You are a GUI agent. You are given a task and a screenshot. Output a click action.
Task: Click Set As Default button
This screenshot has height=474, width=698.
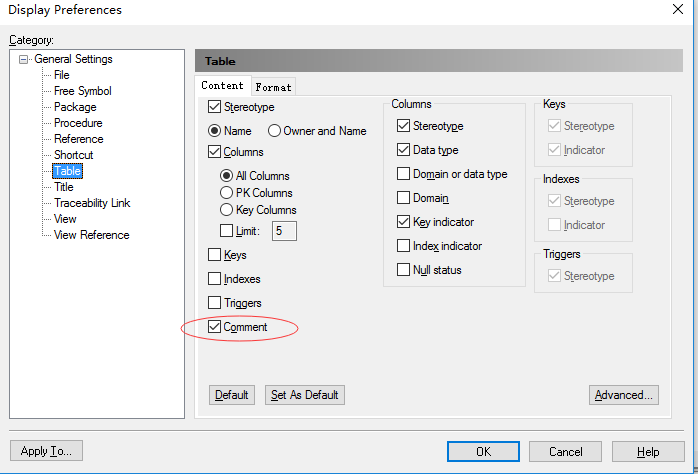pos(304,395)
